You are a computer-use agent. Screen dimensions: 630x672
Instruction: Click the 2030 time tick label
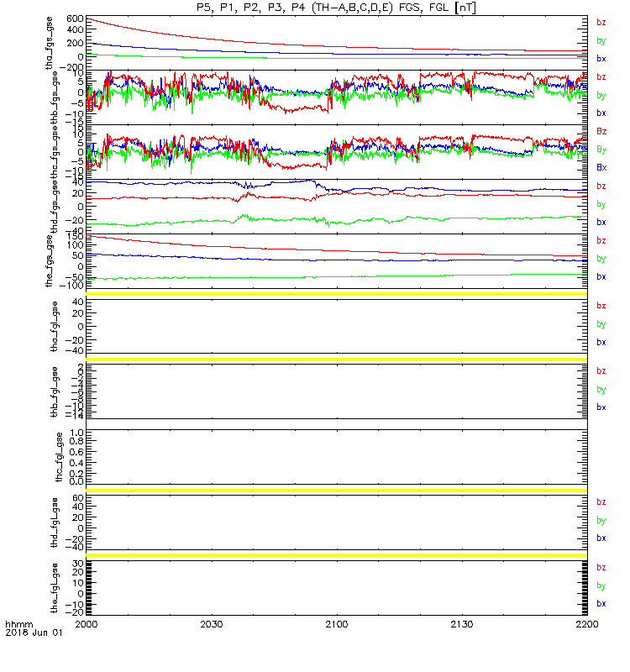[212, 624]
